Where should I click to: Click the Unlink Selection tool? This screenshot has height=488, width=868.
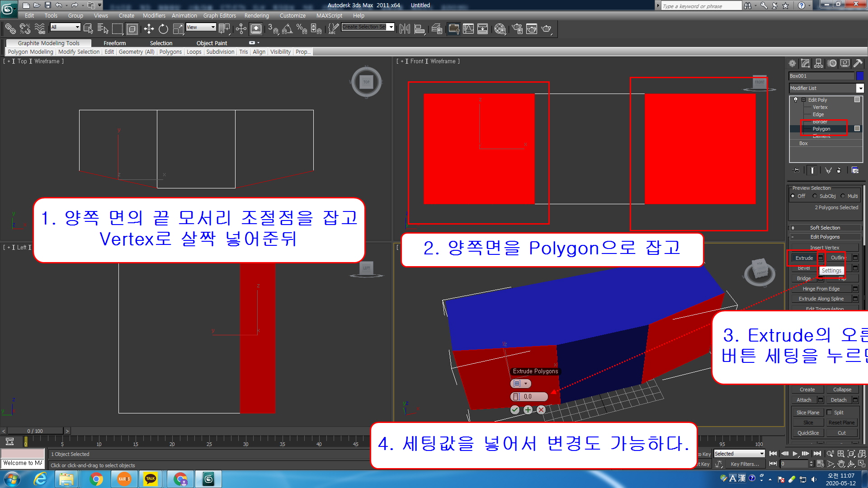pyautogui.click(x=25, y=29)
